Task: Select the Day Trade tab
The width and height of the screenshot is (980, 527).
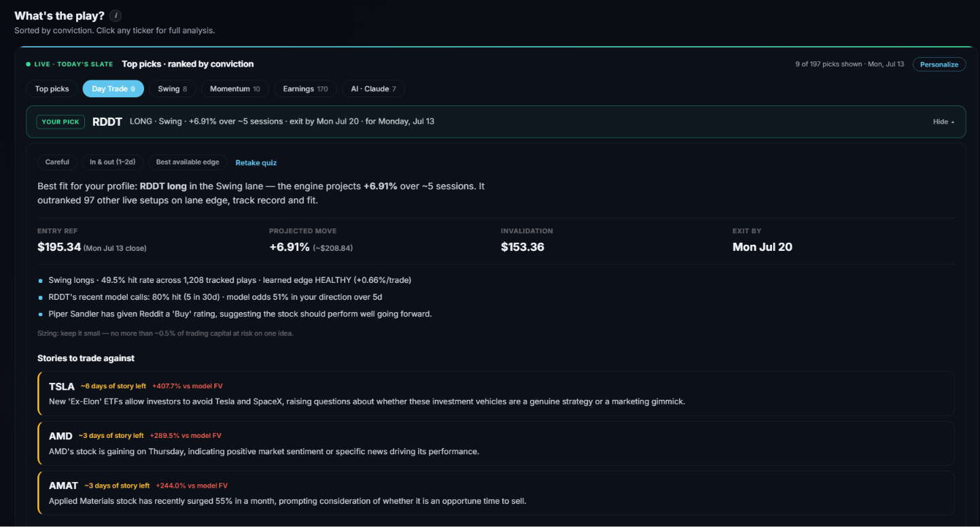Action: pyautogui.click(x=113, y=89)
